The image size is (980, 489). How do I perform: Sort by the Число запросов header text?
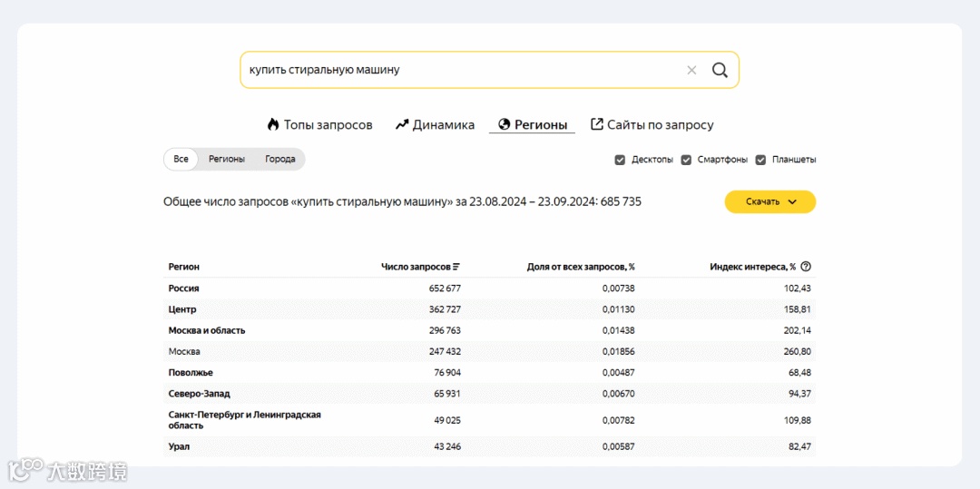(x=416, y=267)
